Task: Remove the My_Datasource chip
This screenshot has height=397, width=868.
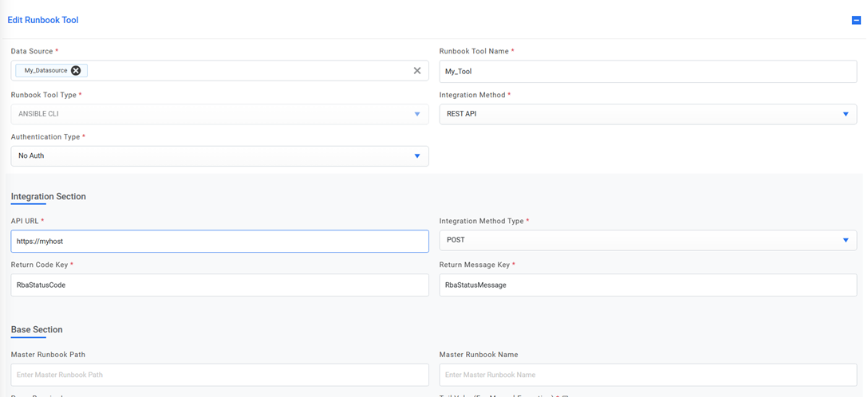Action: (76, 71)
